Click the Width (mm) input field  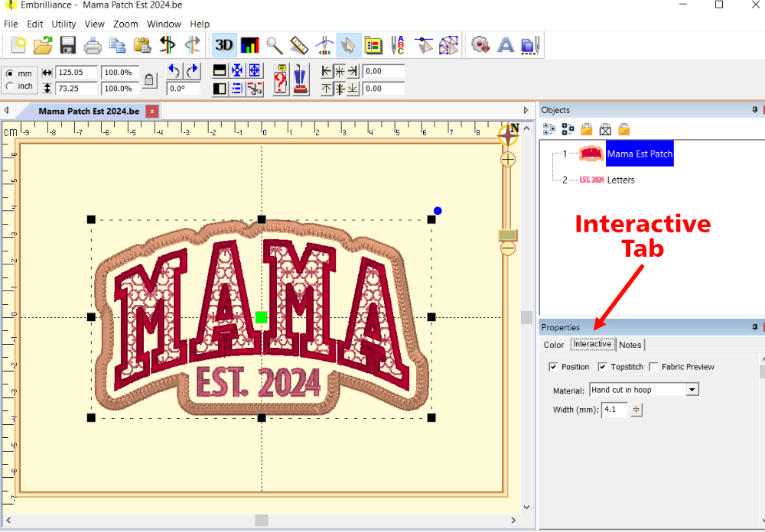(x=614, y=410)
